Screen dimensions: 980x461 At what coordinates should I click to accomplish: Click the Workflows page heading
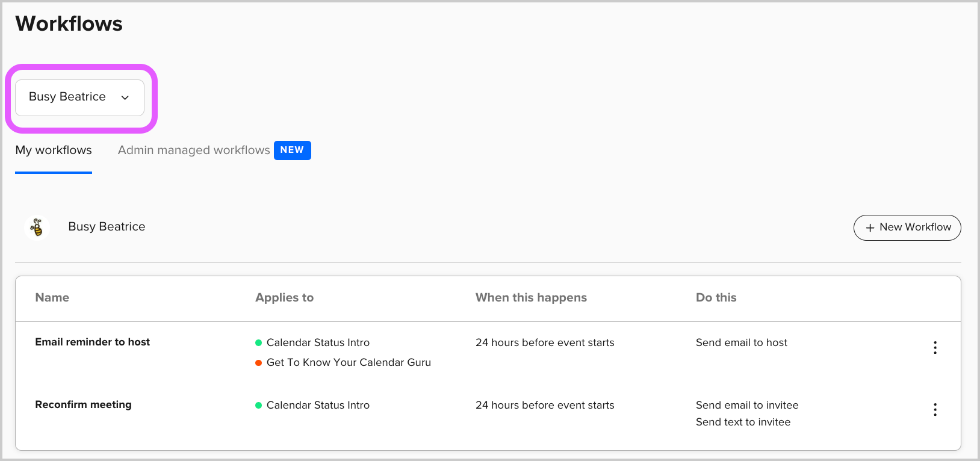point(69,23)
